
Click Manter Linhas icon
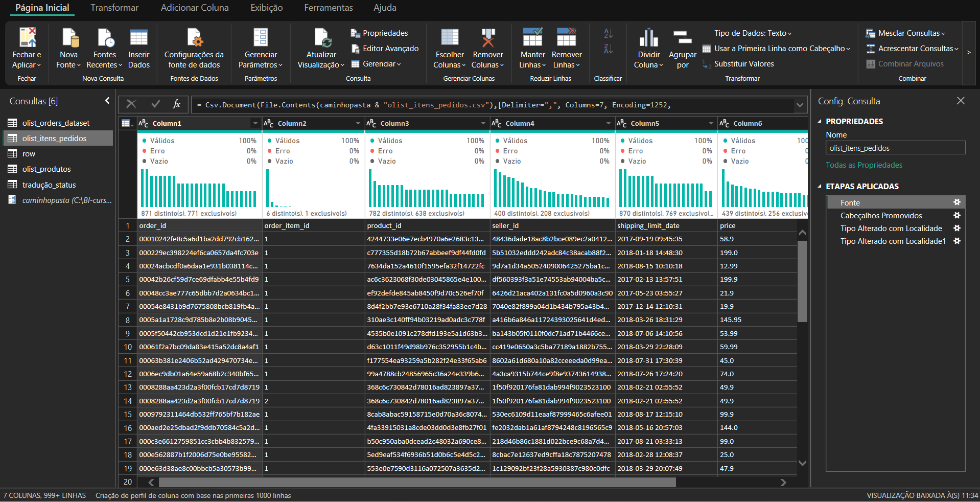tap(532, 37)
